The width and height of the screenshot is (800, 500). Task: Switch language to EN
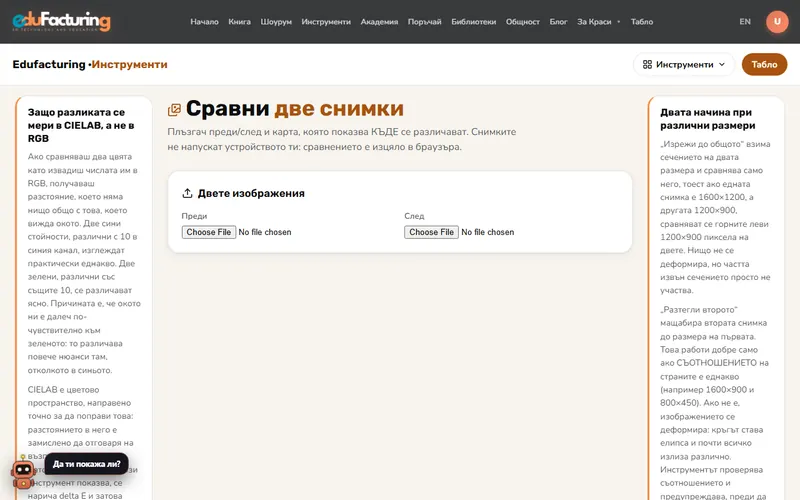coord(745,21)
